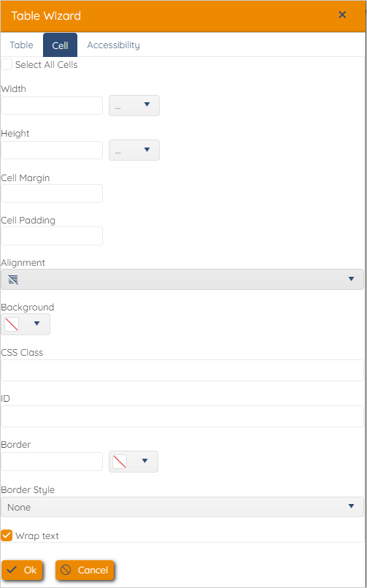Expand the Border color picker arrow

[x=145, y=461]
